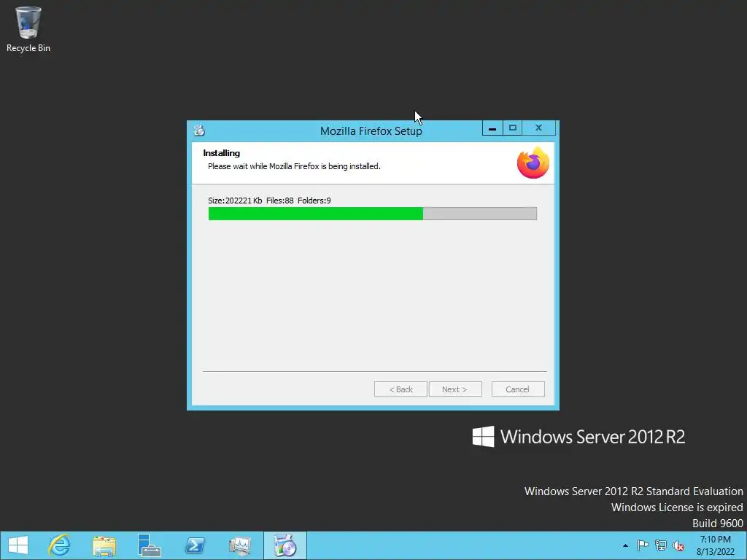Screen dimensions: 747x560
Task: Click the 'Please wait while Mozilla Firefox' message
Action: (294, 166)
